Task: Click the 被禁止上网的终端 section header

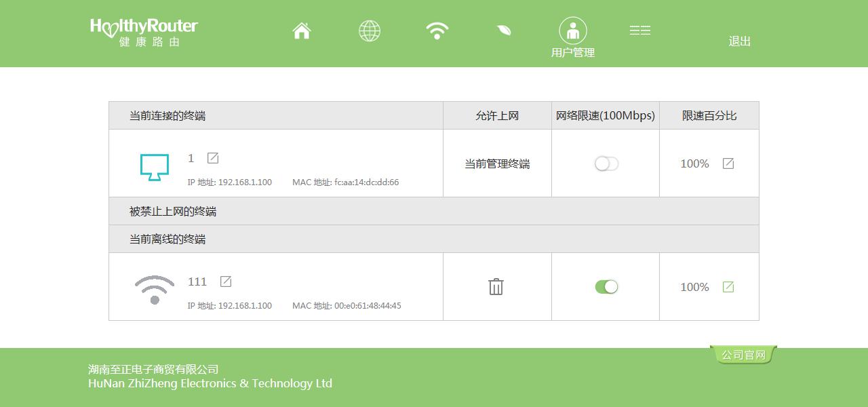Action: pos(173,212)
